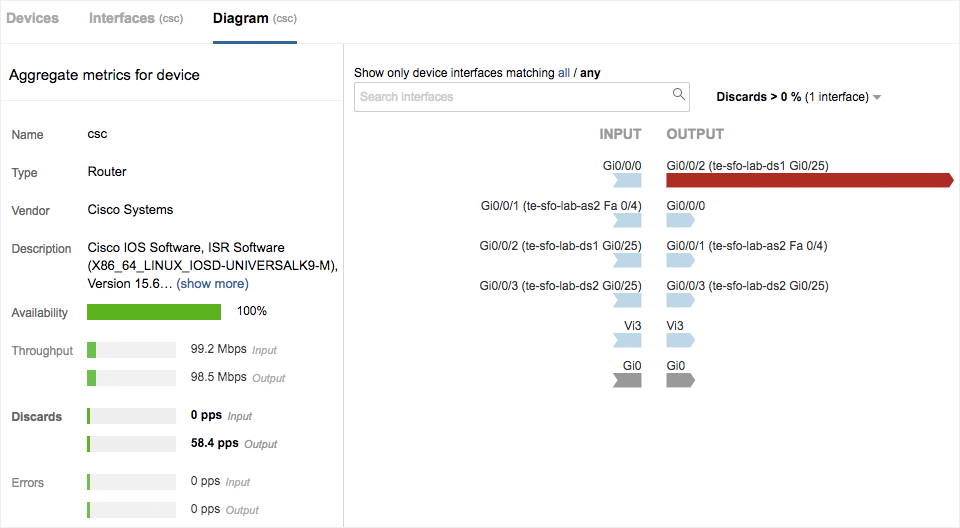Click the Vi3 input arrow
Screen dimensions: 960x528
[626, 340]
